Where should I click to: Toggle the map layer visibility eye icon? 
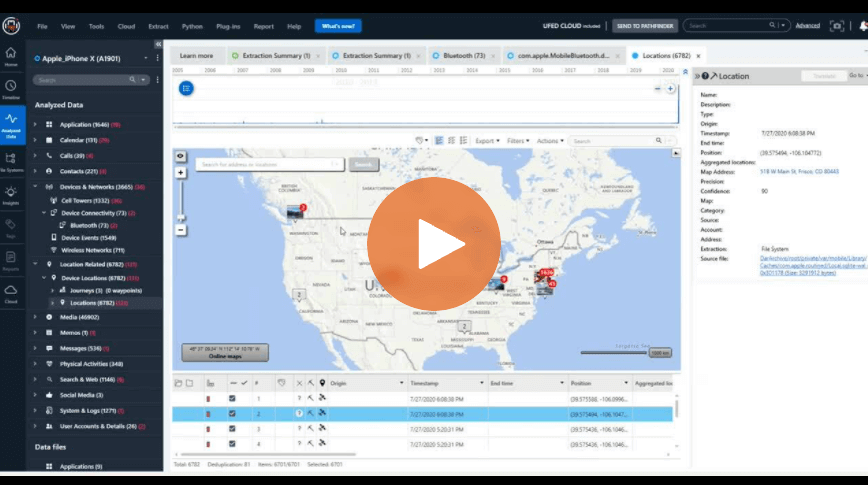point(180,156)
